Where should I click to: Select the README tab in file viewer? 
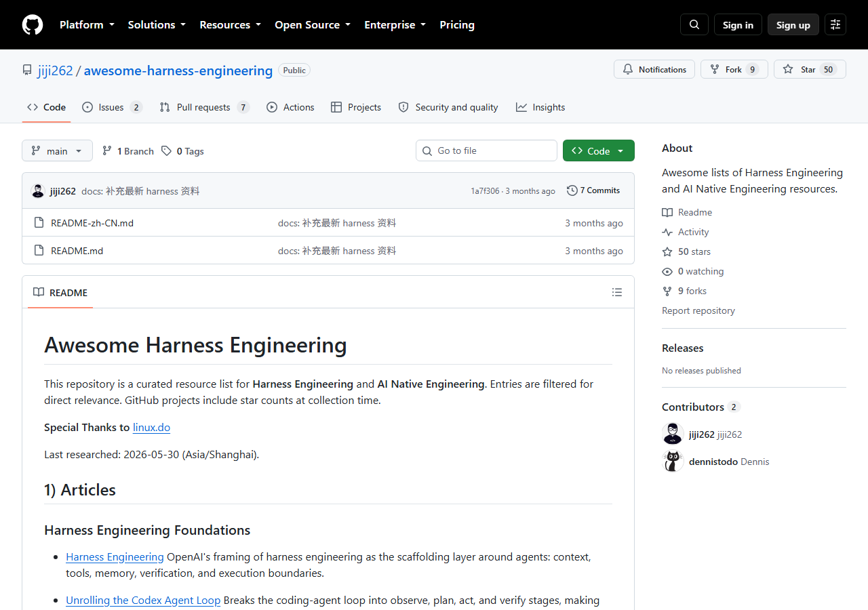click(60, 292)
